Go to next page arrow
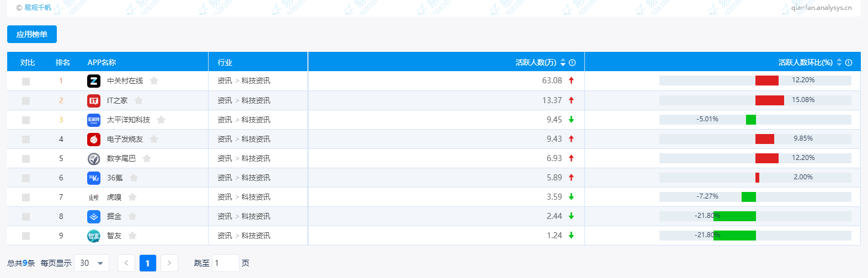 click(x=169, y=263)
